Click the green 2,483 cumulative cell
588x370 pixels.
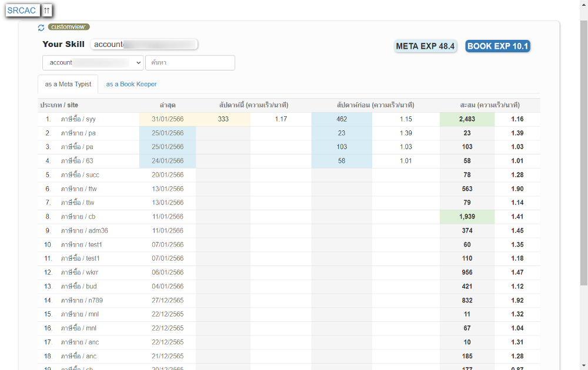tap(467, 119)
